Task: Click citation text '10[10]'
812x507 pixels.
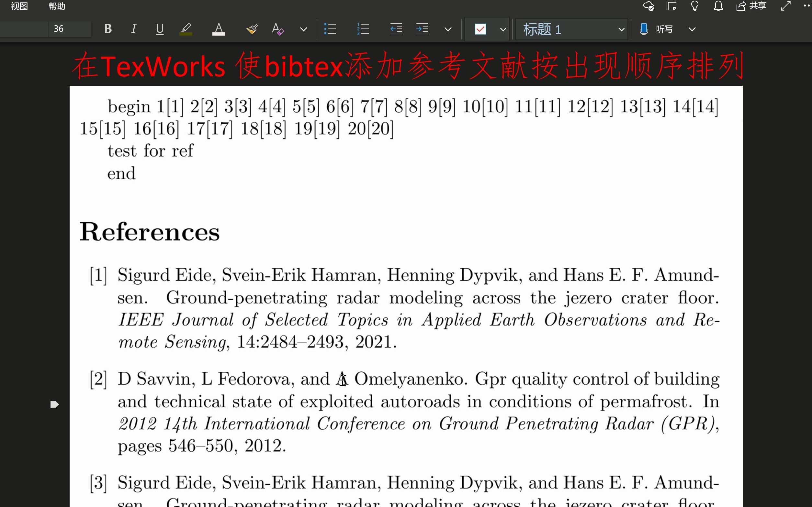Action: click(485, 107)
